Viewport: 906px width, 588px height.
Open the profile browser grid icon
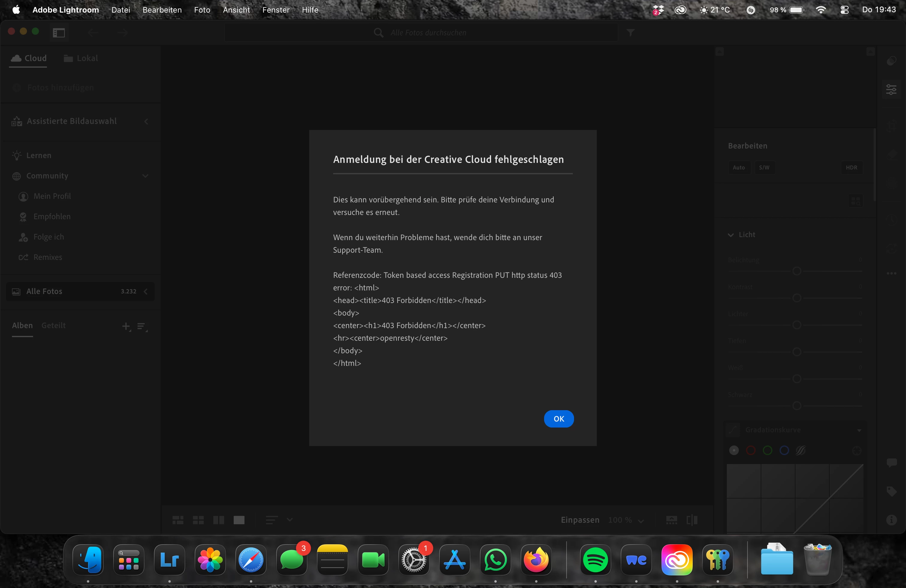pos(856,200)
